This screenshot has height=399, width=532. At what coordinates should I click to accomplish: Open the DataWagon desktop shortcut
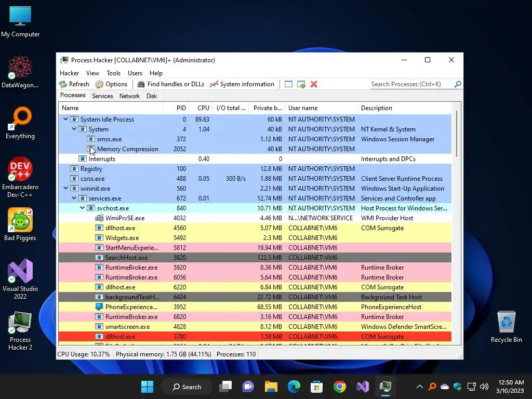[x=20, y=72]
